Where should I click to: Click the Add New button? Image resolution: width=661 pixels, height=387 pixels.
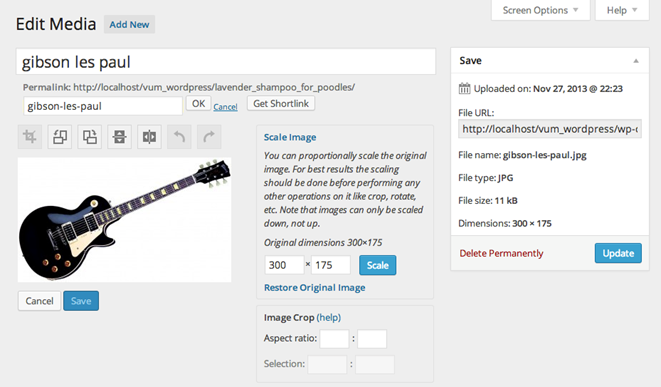click(x=129, y=24)
